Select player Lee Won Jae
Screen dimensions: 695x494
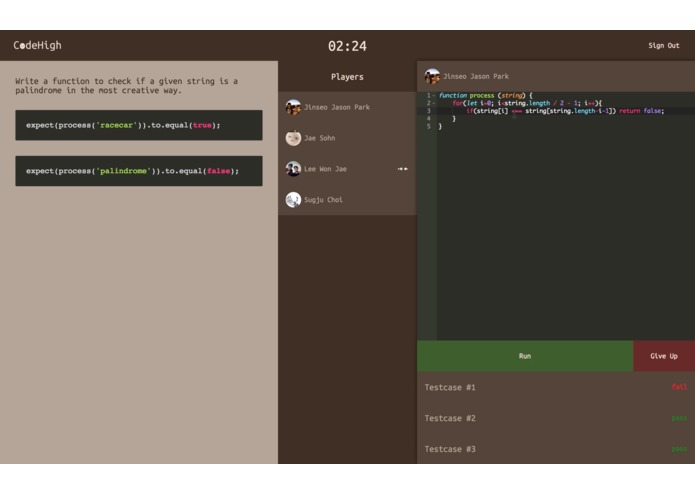click(x=347, y=169)
